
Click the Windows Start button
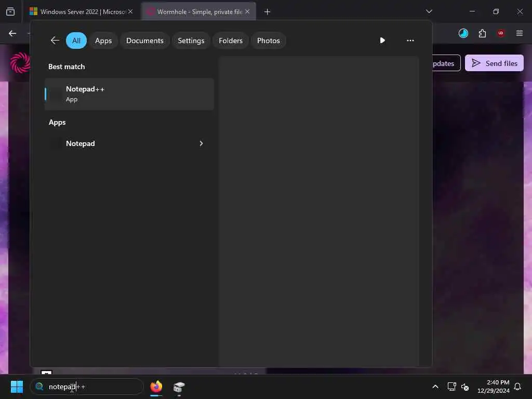(17, 387)
